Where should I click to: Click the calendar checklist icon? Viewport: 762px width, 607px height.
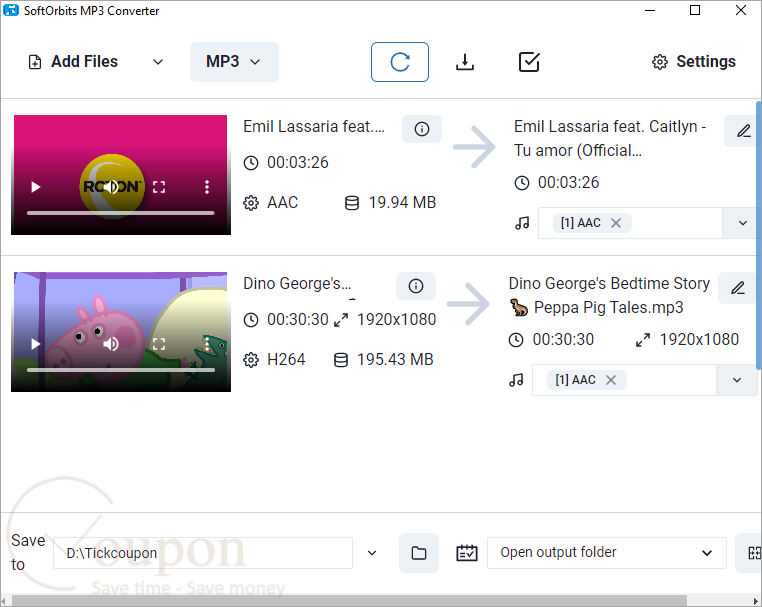click(467, 553)
